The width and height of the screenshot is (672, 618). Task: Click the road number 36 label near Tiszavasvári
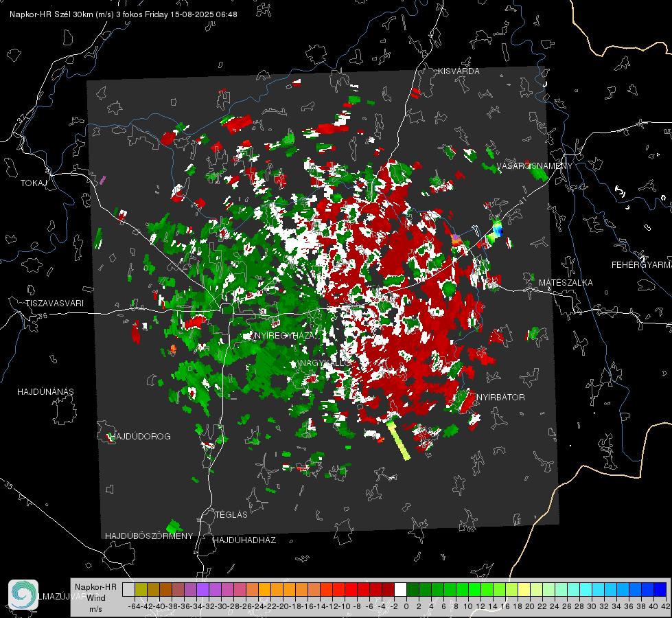tap(43, 316)
